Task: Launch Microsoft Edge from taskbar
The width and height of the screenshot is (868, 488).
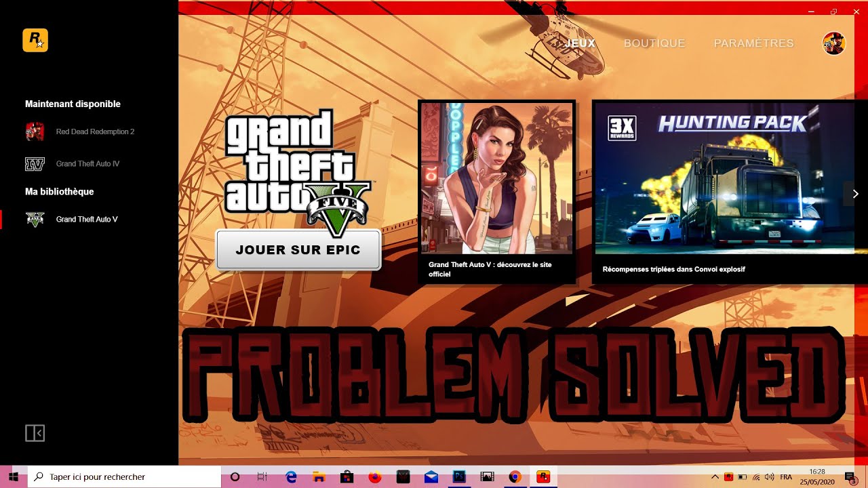Action: point(292,476)
